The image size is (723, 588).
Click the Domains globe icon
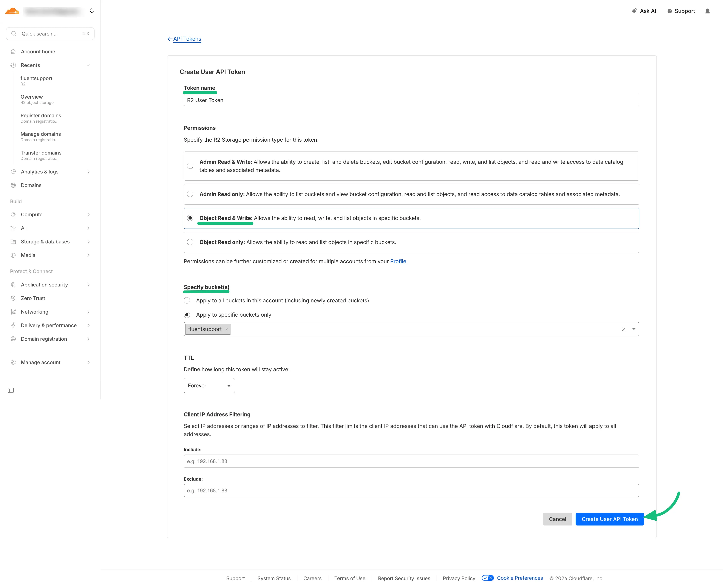(x=13, y=185)
